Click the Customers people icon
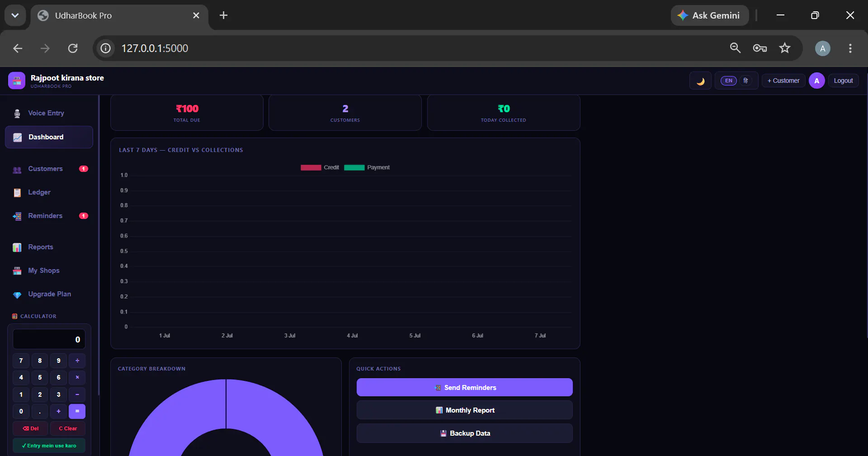Screen dimensions: 868x456 (x=17, y=170)
